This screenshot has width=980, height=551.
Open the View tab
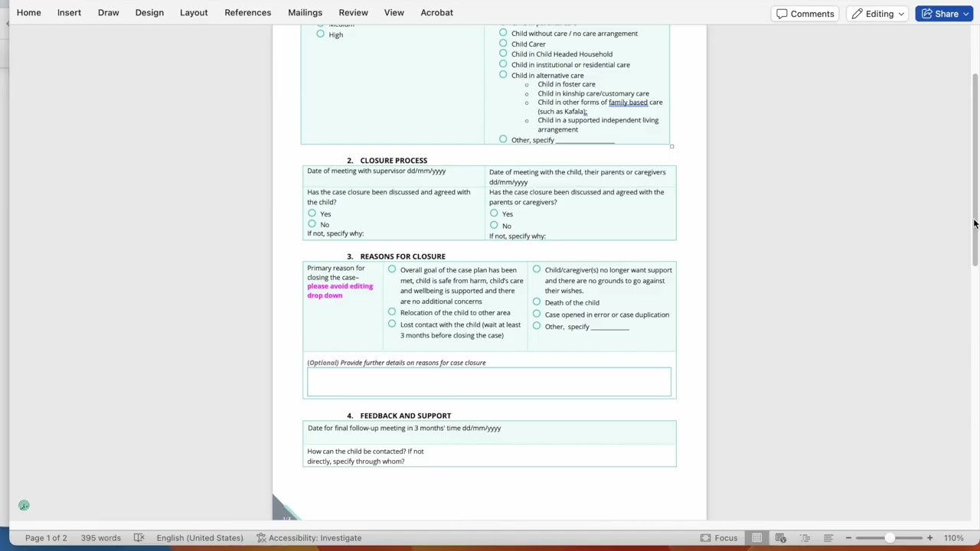click(x=394, y=12)
